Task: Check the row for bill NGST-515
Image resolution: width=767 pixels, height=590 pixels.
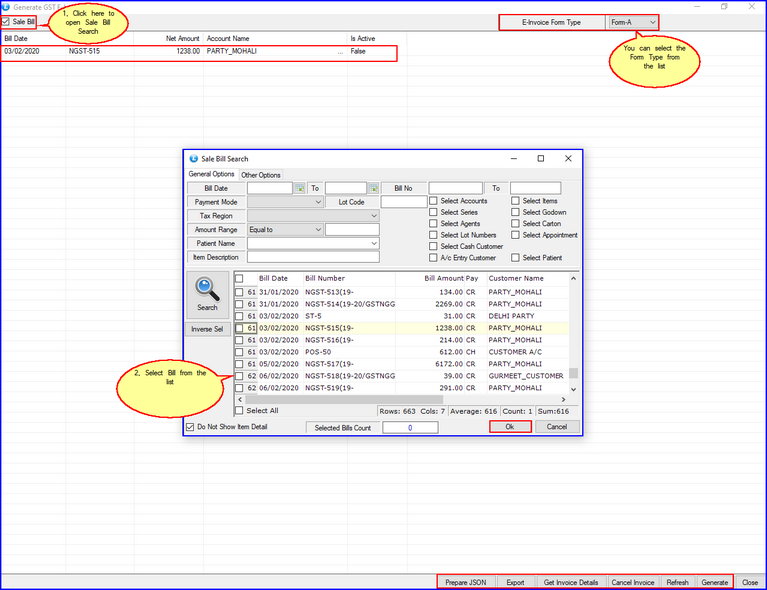Action: click(x=239, y=328)
